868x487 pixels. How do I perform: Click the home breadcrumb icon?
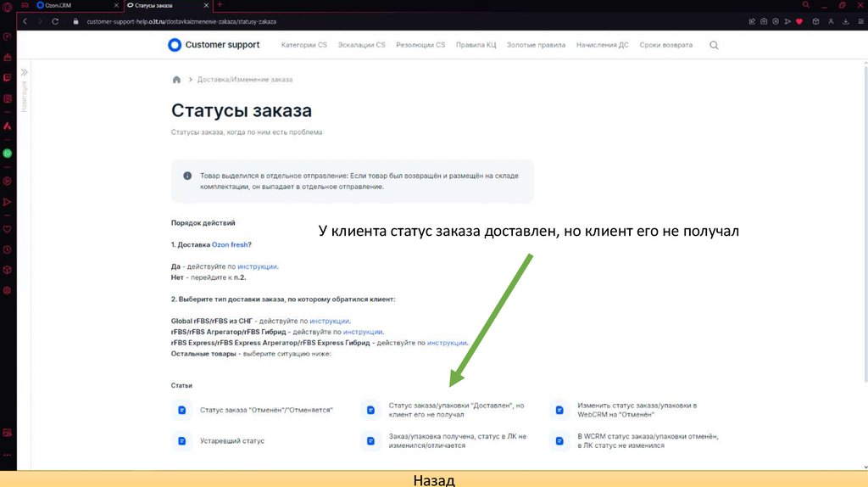176,80
